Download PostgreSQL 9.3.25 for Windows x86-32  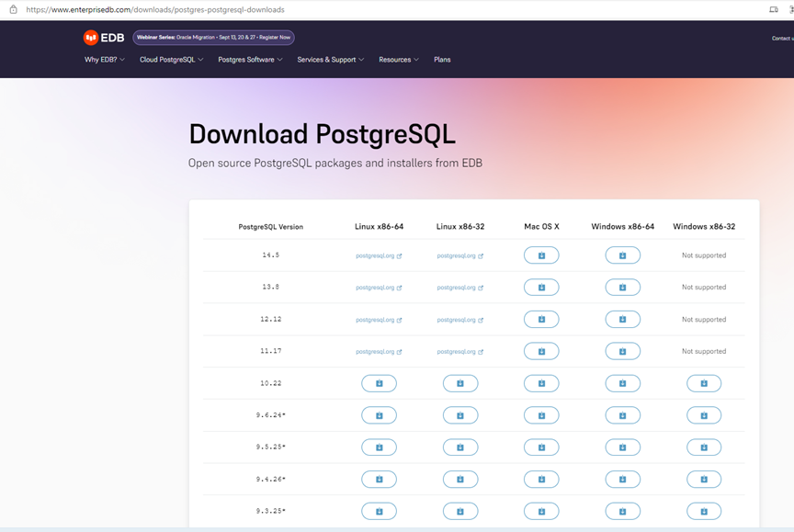[x=704, y=511]
